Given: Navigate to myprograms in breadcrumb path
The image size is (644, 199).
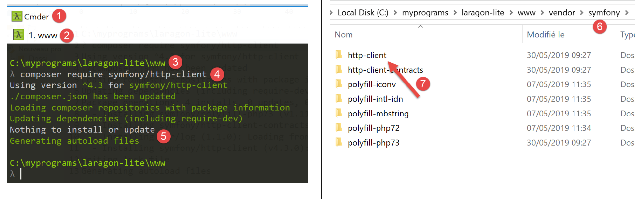Looking at the screenshot, I should tap(425, 13).
